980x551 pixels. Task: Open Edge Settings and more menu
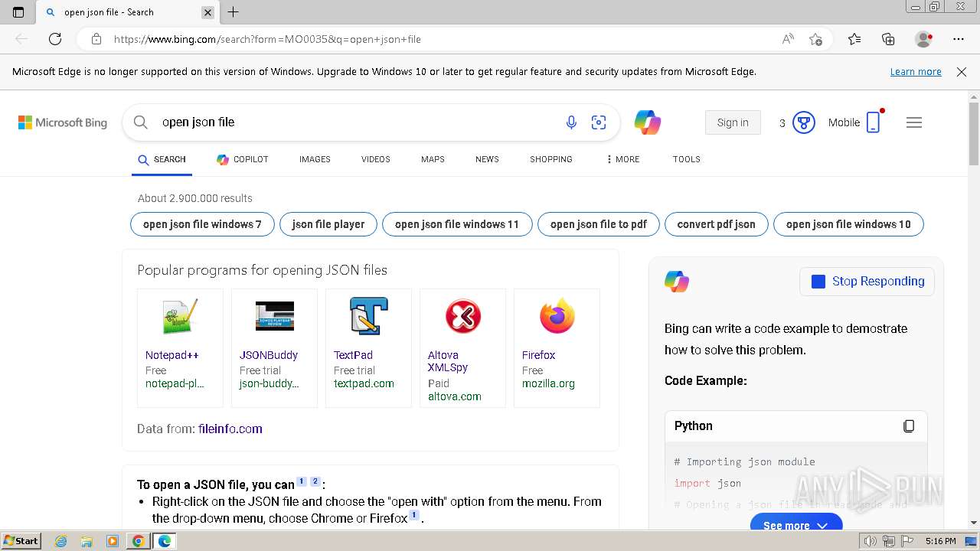point(959,39)
